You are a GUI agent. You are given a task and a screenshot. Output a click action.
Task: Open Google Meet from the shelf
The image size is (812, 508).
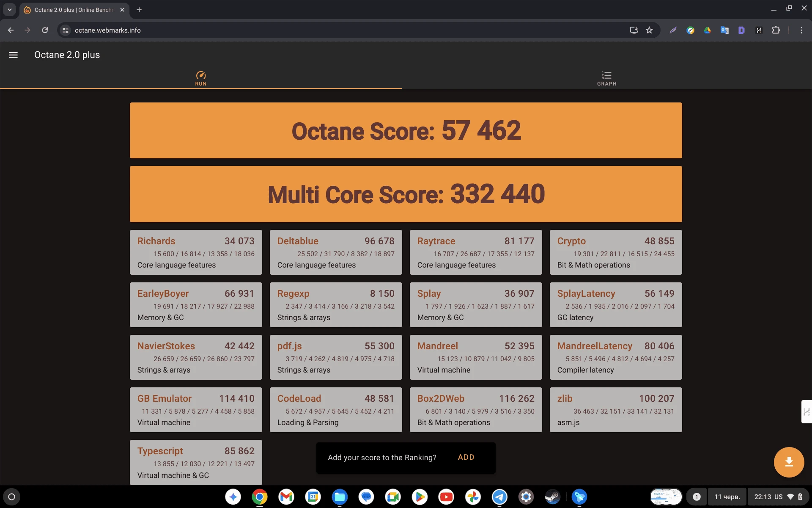pyautogui.click(x=393, y=497)
